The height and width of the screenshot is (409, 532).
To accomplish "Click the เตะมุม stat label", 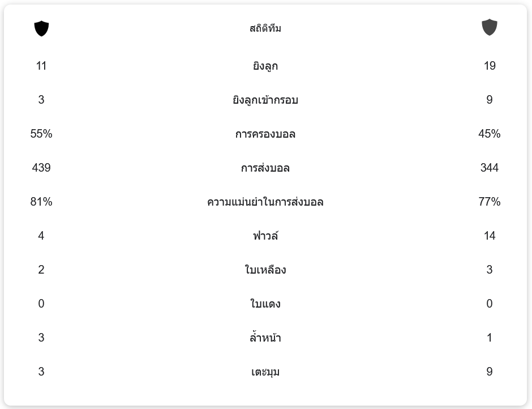I will [x=265, y=372].
